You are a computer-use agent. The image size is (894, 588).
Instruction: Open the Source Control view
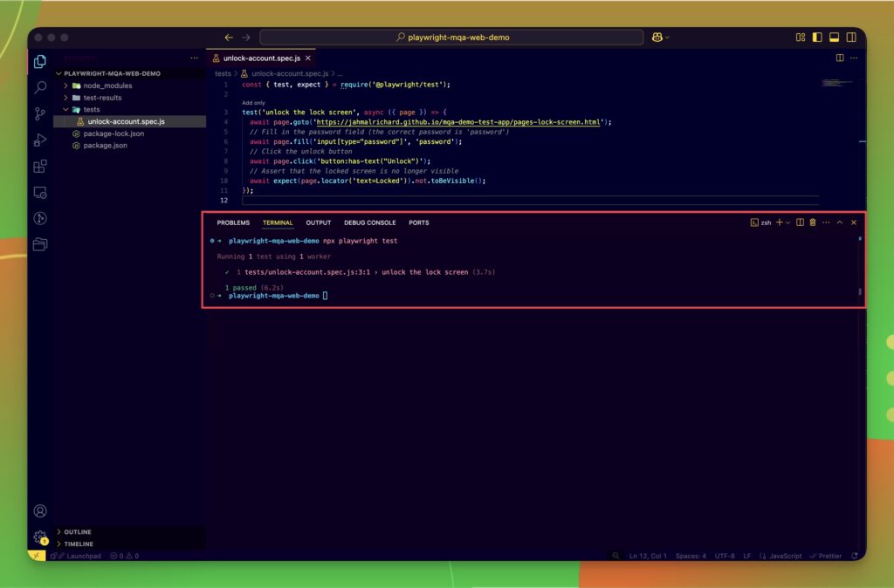[x=40, y=113]
